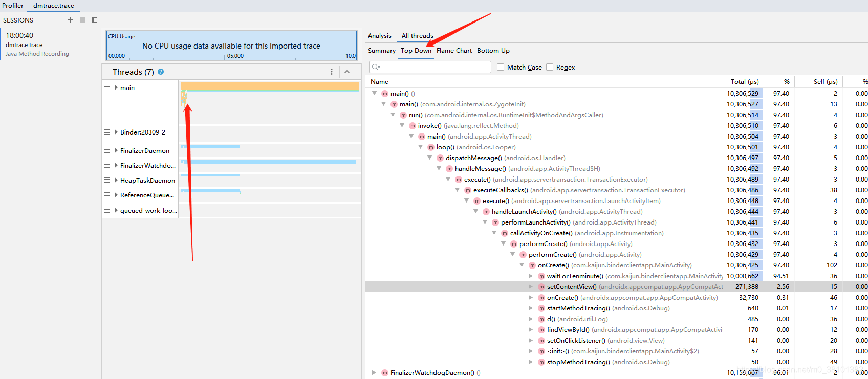
Task: Click method icon of findViewById() row
Action: 541,329
